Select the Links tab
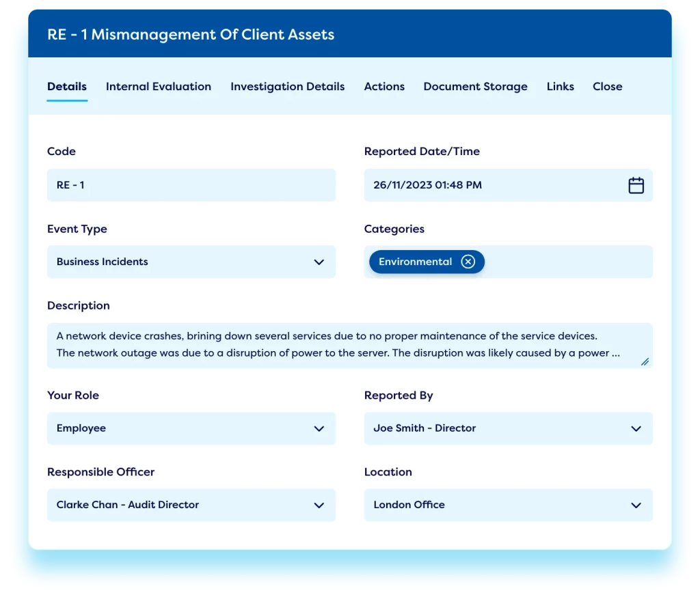 (560, 86)
